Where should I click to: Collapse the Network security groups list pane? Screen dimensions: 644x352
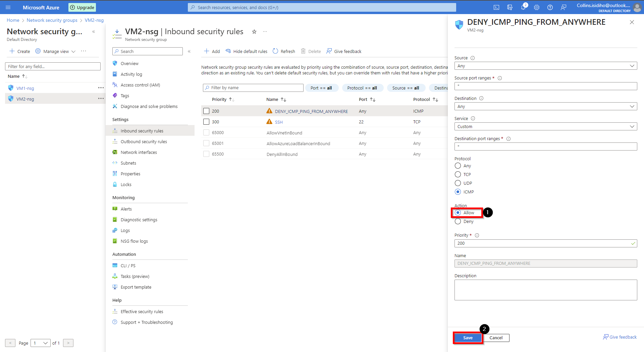(x=94, y=32)
